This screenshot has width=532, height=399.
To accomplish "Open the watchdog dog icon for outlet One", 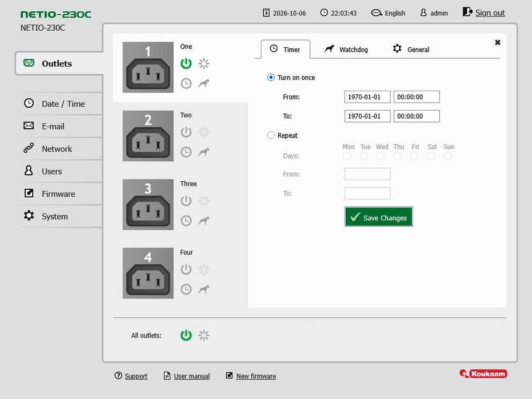I will click(x=203, y=84).
